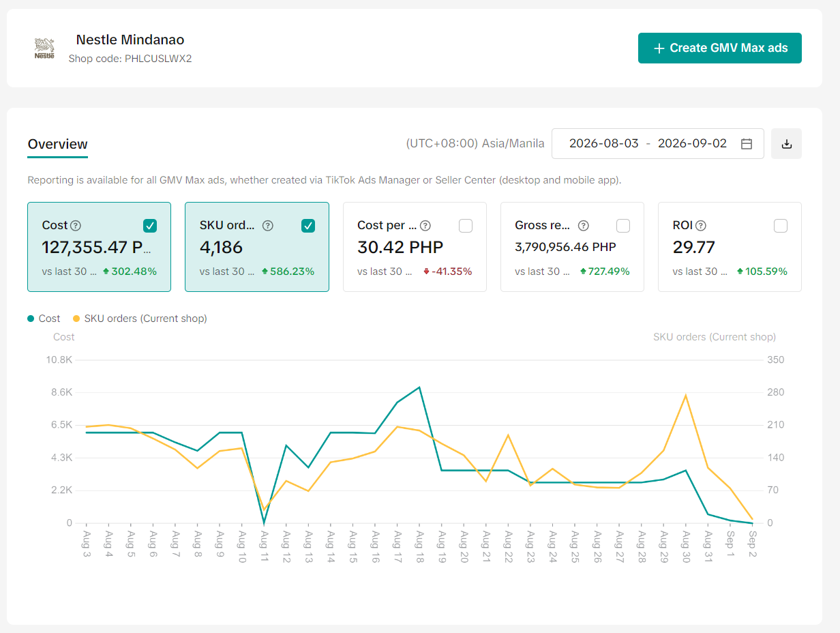The width and height of the screenshot is (840, 633).
Task: Click the Cost 127,355.47 value
Action: [97, 247]
